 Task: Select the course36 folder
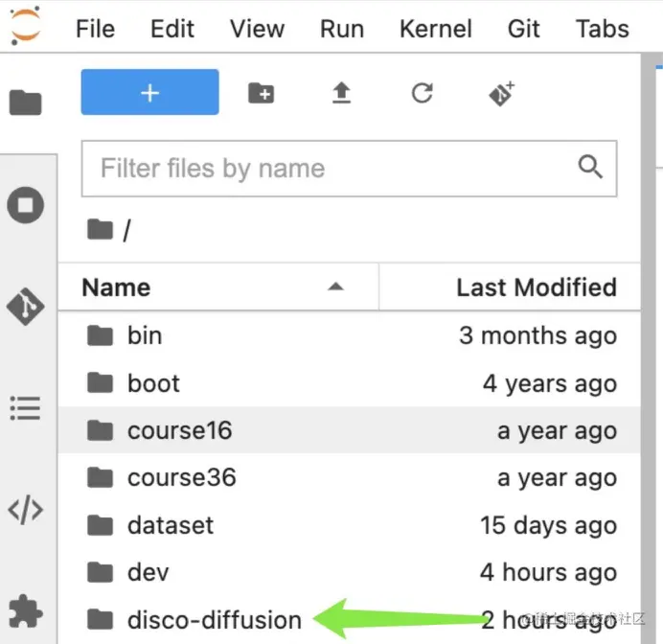[350, 478]
